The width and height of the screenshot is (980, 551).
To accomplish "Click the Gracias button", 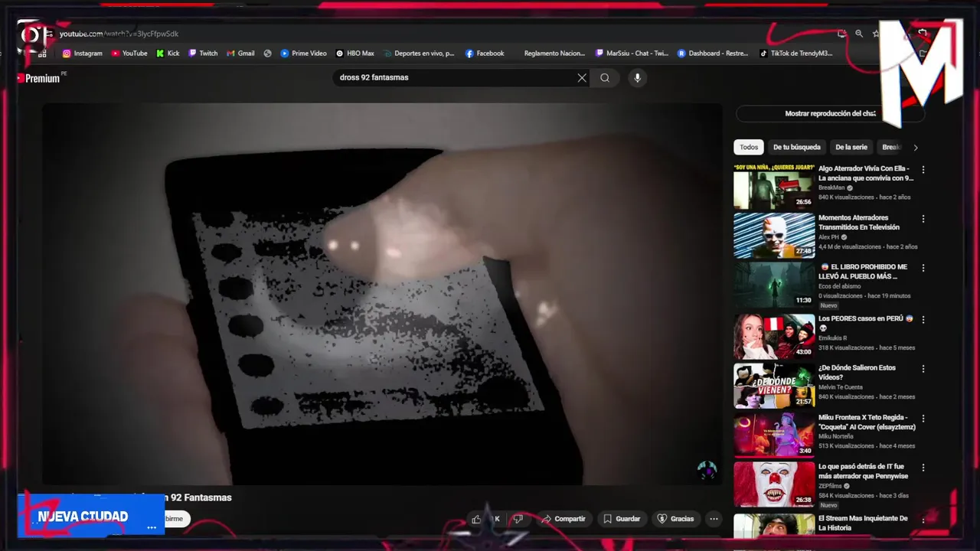I will (x=675, y=519).
